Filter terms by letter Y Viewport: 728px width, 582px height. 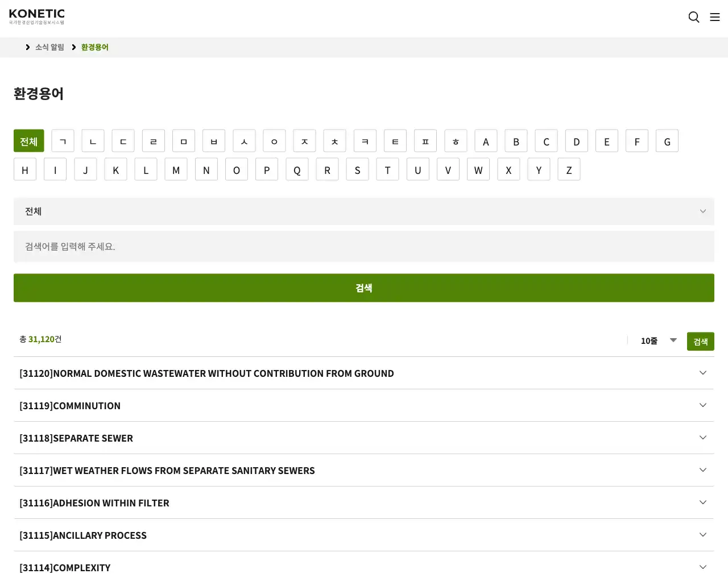[539, 169]
